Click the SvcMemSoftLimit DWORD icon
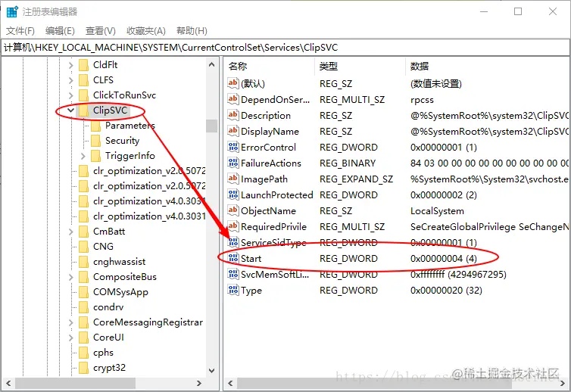Viewport: 571px width, 392px height. pyautogui.click(x=233, y=274)
